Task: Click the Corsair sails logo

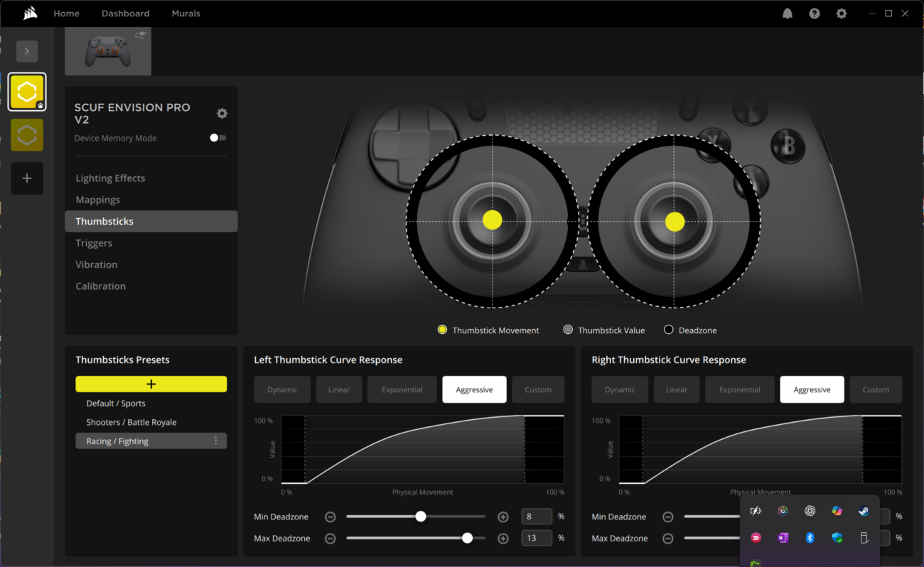Action: [x=30, y=13]
